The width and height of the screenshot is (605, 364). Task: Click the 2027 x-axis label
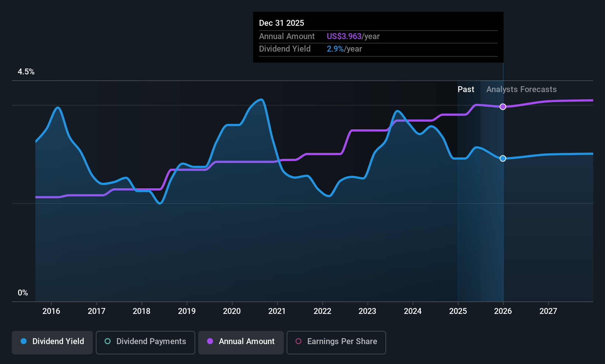click(548, 311)
